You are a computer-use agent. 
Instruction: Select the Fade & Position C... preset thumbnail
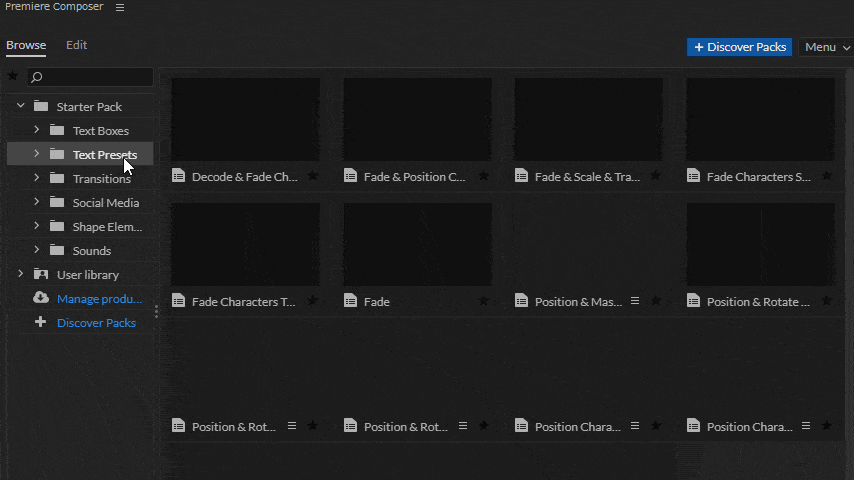click(417, 119)
